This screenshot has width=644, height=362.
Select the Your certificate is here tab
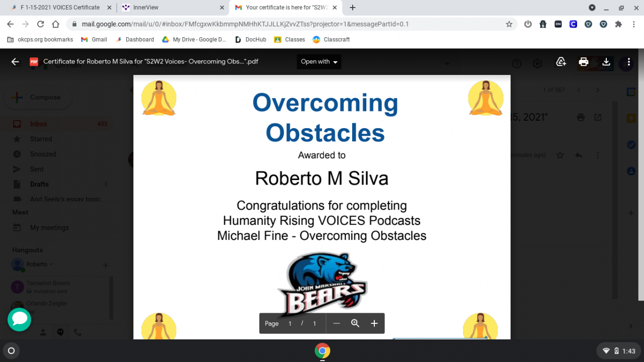[286, 8]
